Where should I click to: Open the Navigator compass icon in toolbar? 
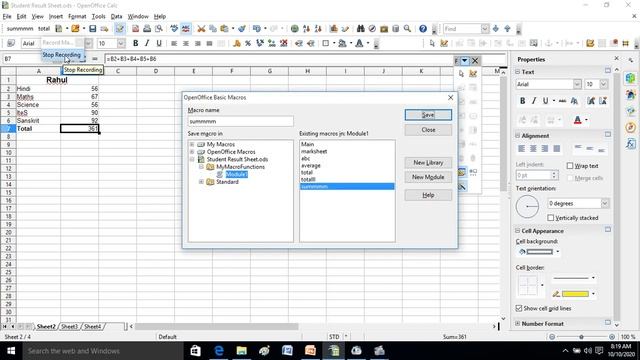tap(372, 29)
